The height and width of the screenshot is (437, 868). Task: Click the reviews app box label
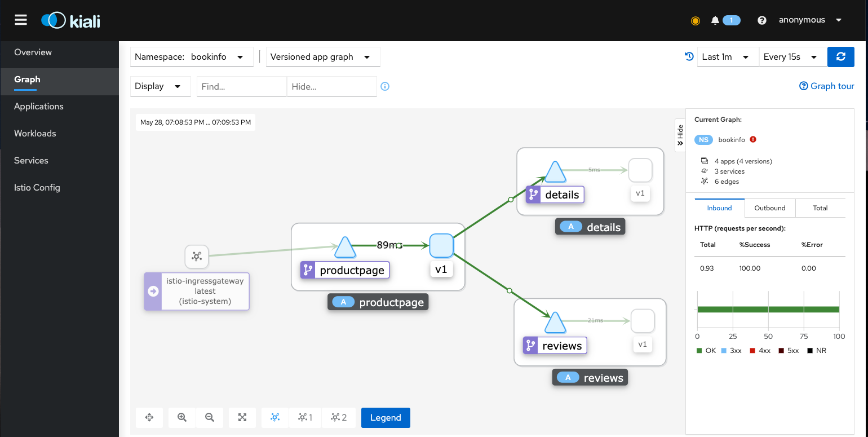pos(590,378)
